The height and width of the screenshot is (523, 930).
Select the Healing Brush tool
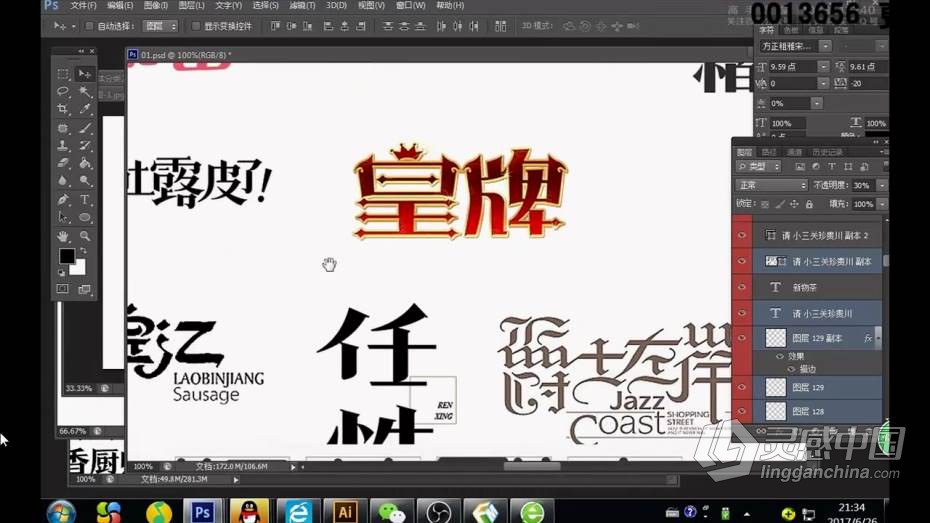click(63, 127)
